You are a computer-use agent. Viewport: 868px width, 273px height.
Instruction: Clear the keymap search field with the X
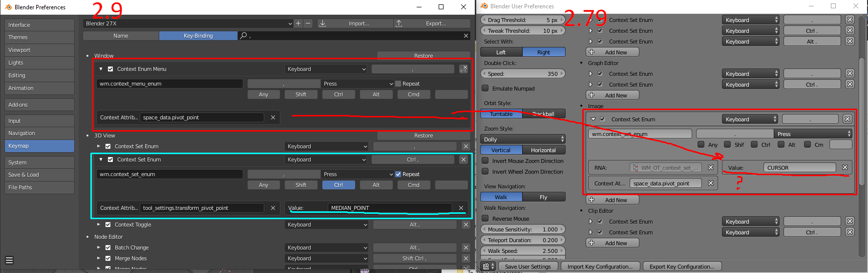(x=466, y=36)
